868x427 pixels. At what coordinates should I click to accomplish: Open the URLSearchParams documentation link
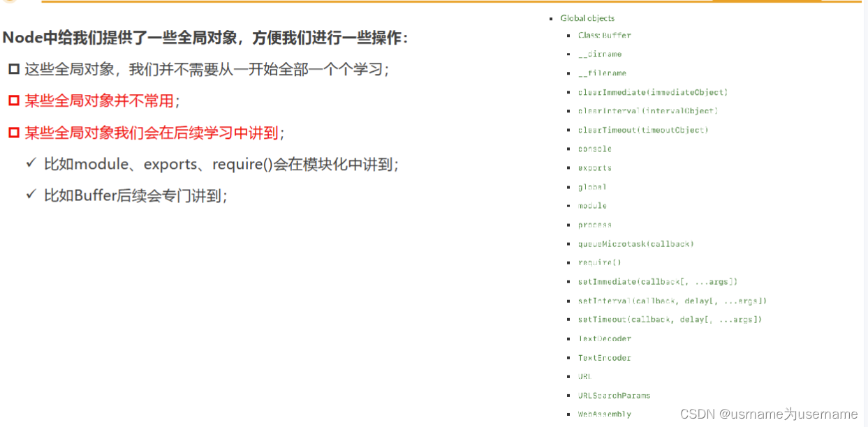coord(614,395)
